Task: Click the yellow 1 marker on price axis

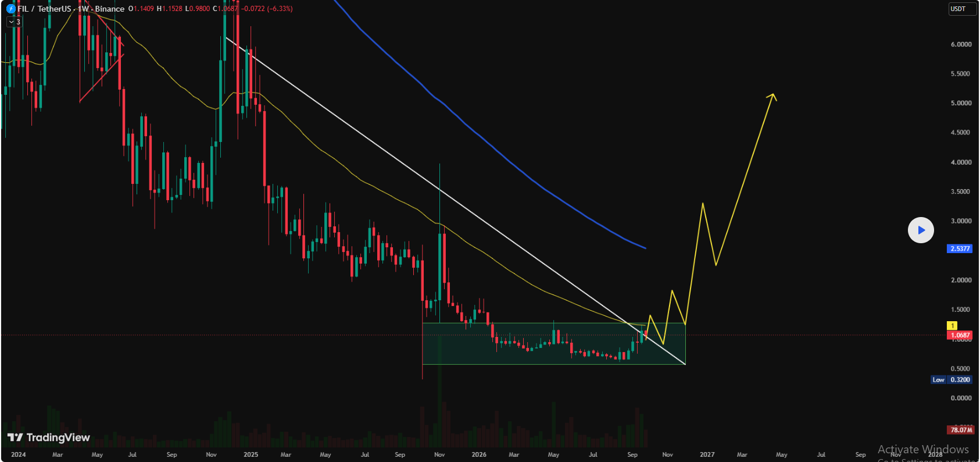Action: [952, 326]
